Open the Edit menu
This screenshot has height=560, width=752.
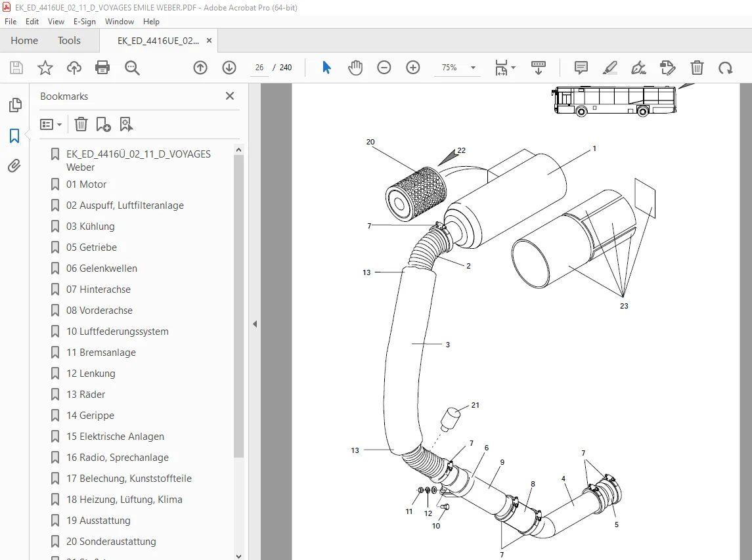32,22
